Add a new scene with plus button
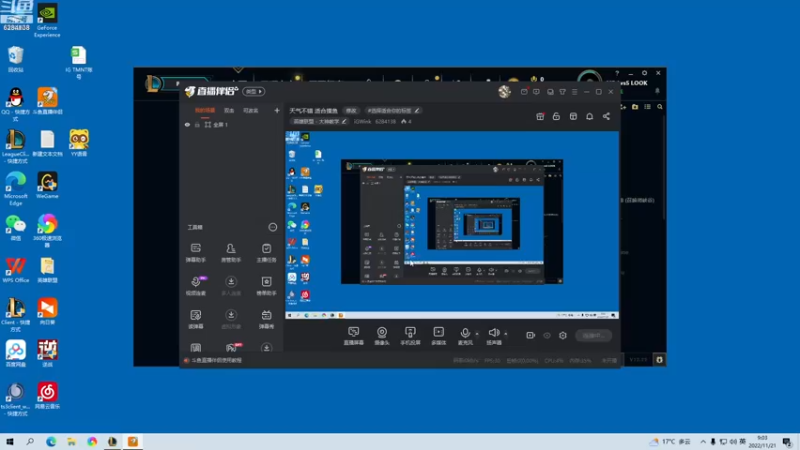 coord(277,110)
